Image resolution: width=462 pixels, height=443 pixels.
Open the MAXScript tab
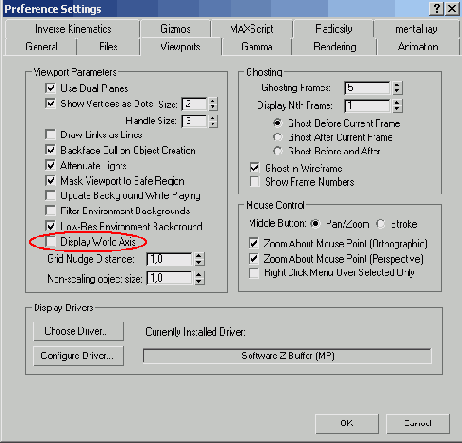[x=252, y=29]
